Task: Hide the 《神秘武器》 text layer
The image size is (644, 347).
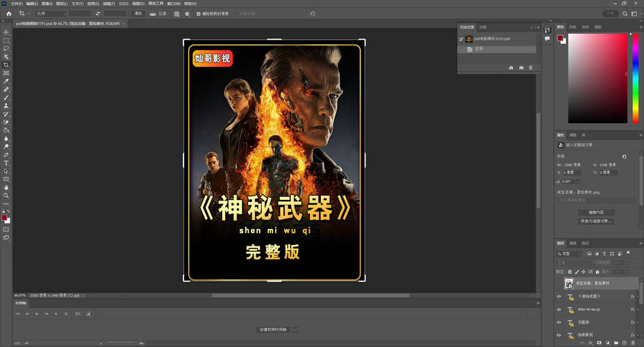Action: (559, 296)
